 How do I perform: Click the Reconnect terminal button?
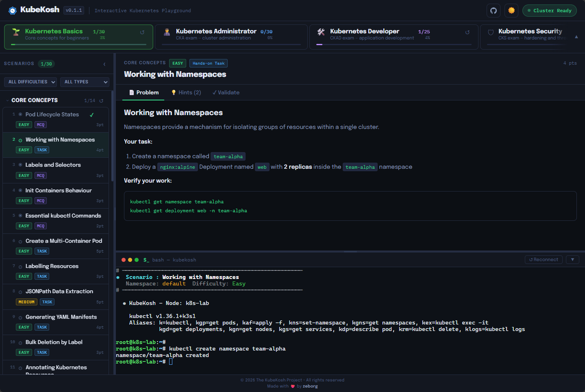click(544, 260)
